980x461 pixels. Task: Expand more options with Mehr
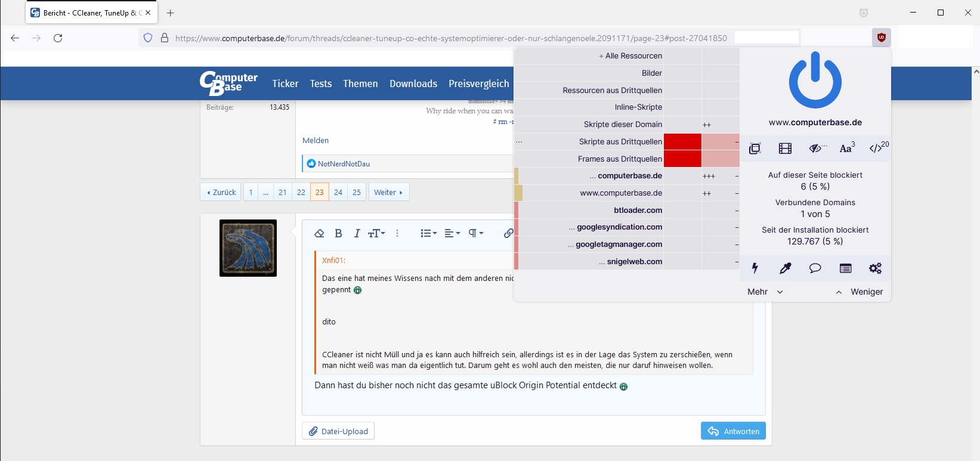tap(765, 292)
